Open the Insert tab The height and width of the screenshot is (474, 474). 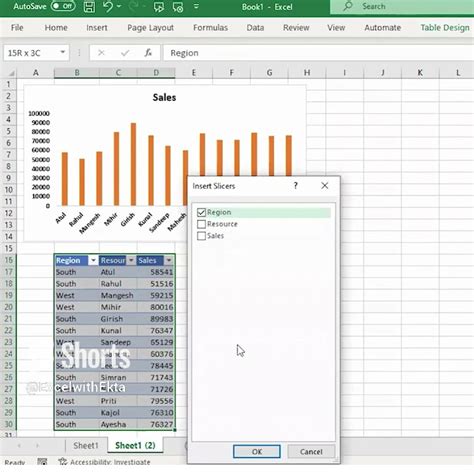(x=97, y=28)
